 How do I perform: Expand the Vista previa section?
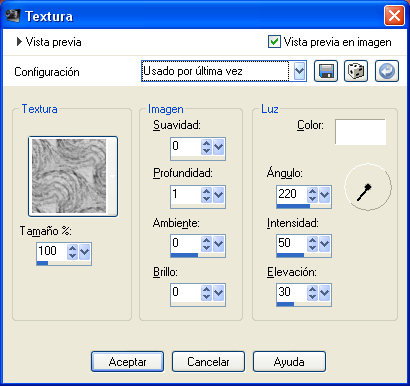(19, 42)
